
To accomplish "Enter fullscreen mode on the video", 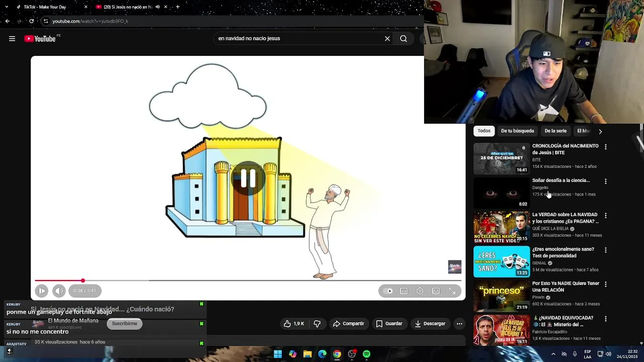I will 452,291.
